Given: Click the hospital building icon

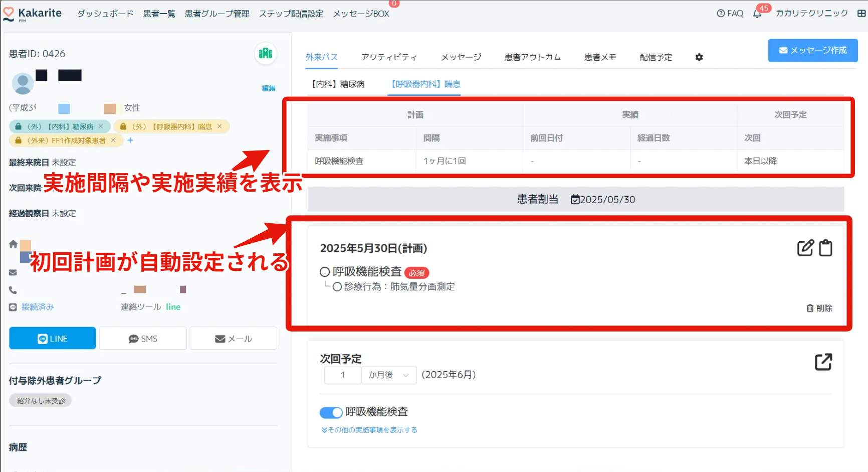Looking at the screenshot, I should [x=266, y=53].
